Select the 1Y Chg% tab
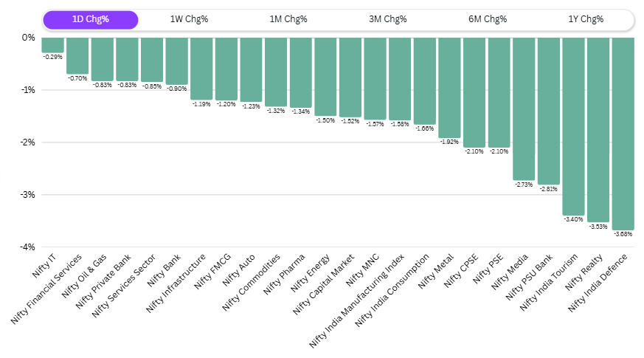644x358 pixels. pyautogui.click(x=586, y=19)
